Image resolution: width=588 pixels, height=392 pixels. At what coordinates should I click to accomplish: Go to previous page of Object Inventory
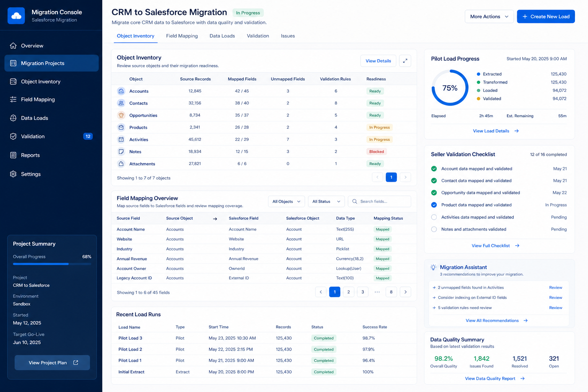[377, 177]
